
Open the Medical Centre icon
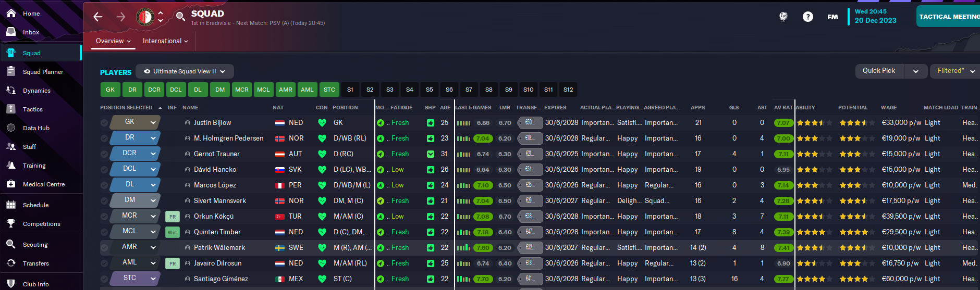pos(11,184)
